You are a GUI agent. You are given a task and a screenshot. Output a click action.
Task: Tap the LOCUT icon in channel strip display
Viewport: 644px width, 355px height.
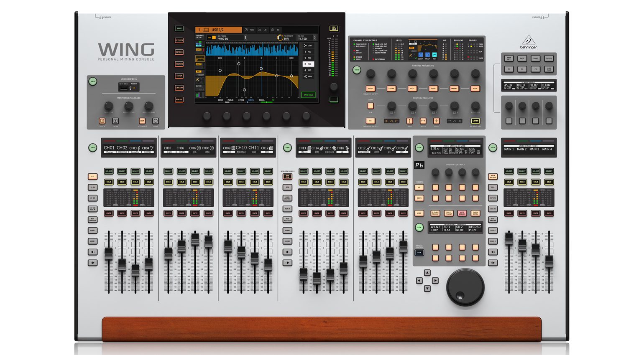tap(421, 55)
